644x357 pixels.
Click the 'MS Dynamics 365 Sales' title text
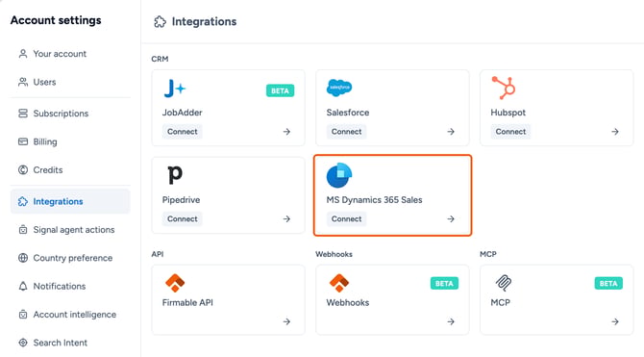click(374, 200)
